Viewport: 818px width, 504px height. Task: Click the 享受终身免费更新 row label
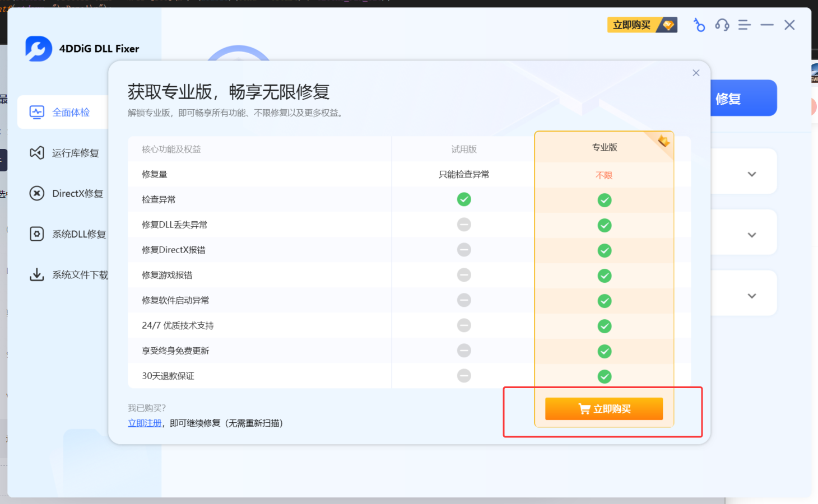tap(175, 351)
